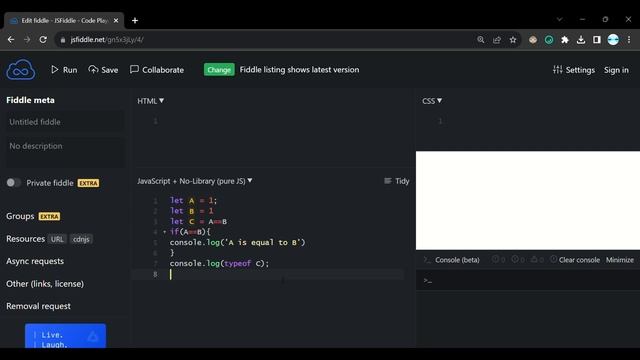Open Other (links, license) section
Image resolution: width=640 pixels, height=360 pixels.
pyautogui.click(x=45, y=284)
